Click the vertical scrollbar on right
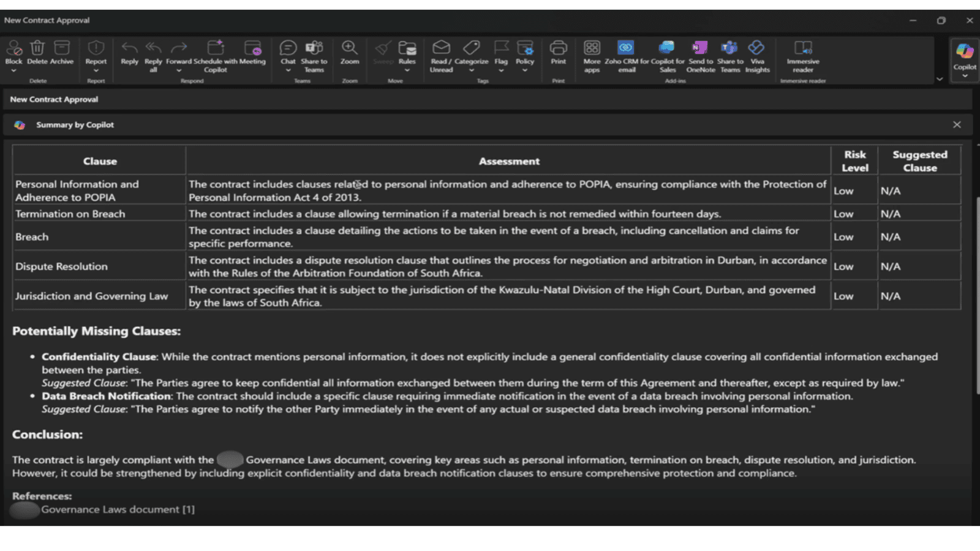The image size is (980, 551). (976, 294)
